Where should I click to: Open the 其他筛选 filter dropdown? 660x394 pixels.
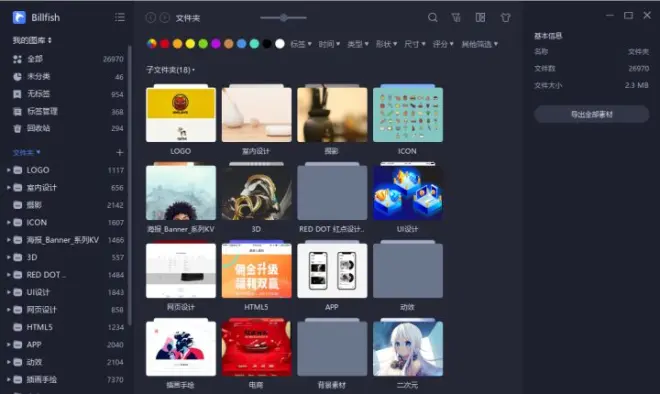click(x=479, y=44)
